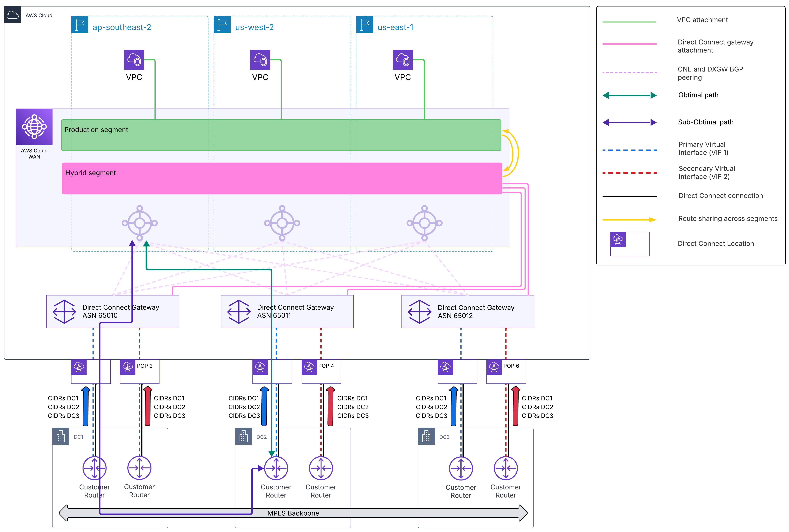Select the DC2 building icon
789x532 pixels.
244,436
